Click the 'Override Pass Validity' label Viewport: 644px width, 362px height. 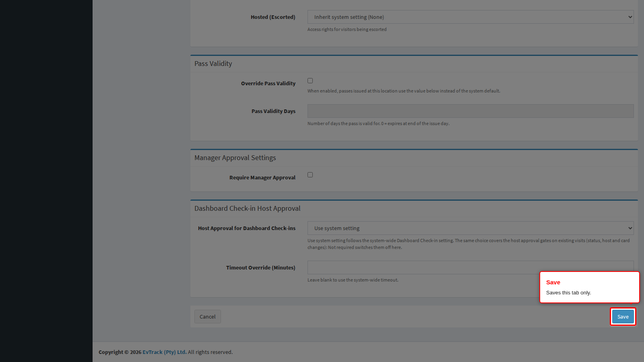pos(268,83)
